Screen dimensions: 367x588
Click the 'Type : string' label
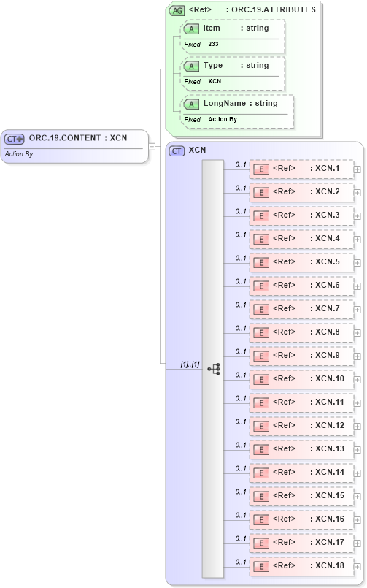point(236,66)
